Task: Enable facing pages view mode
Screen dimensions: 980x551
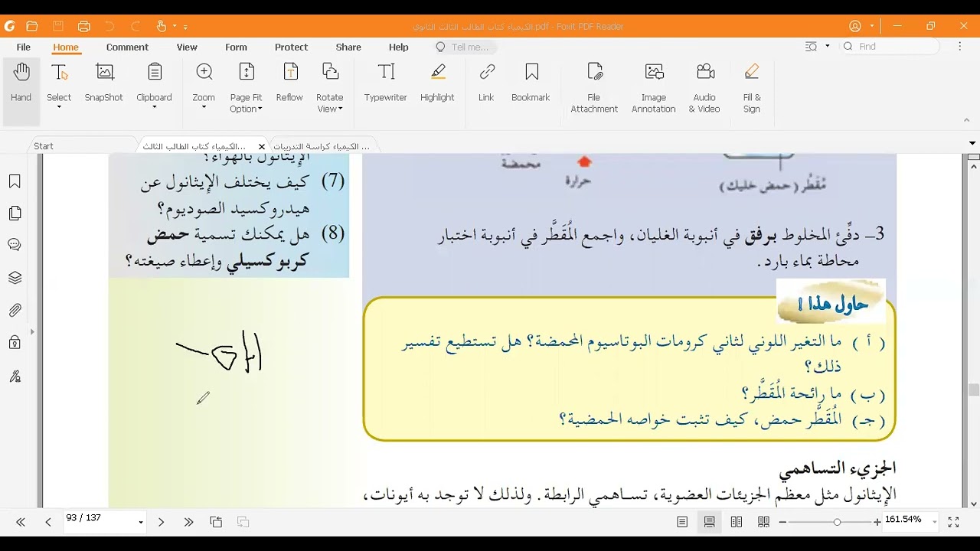Action: click(x=737, y=522)
